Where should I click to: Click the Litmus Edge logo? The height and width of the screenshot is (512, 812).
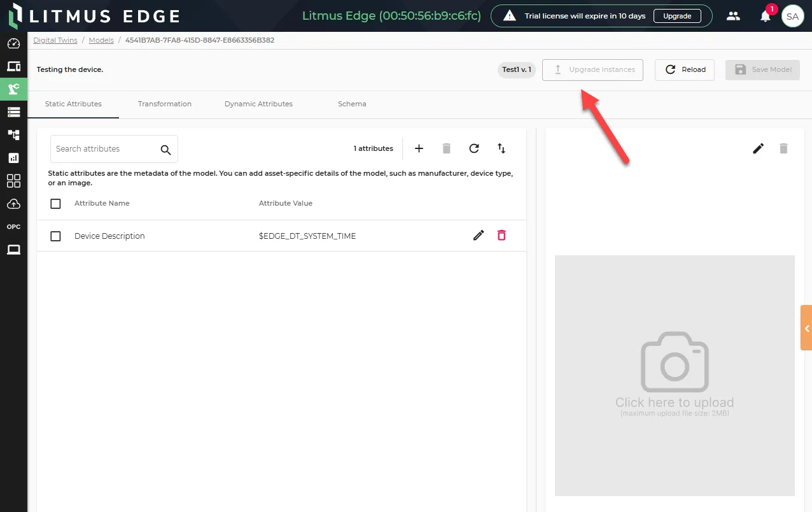[x=94, y=16]
